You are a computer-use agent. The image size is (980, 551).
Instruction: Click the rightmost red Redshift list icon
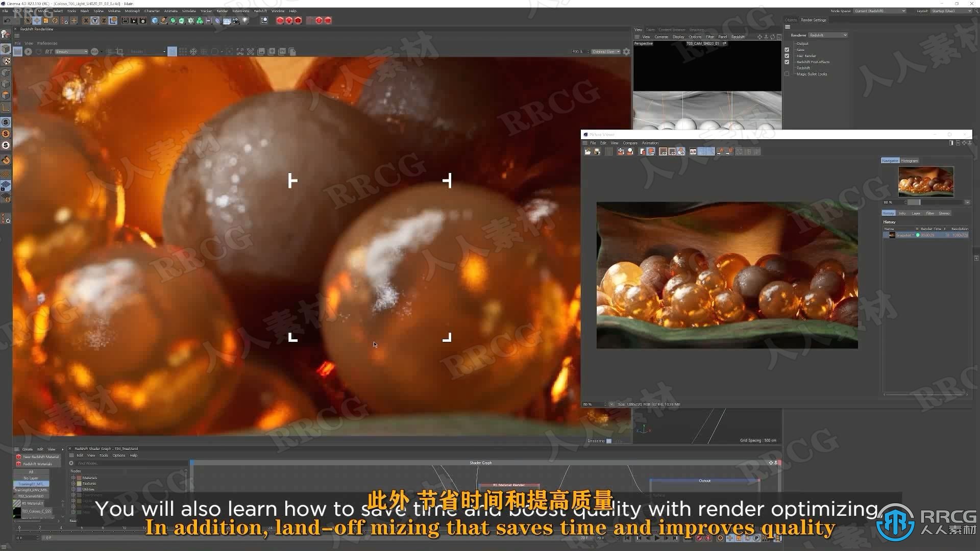click(x=328, y=21)
